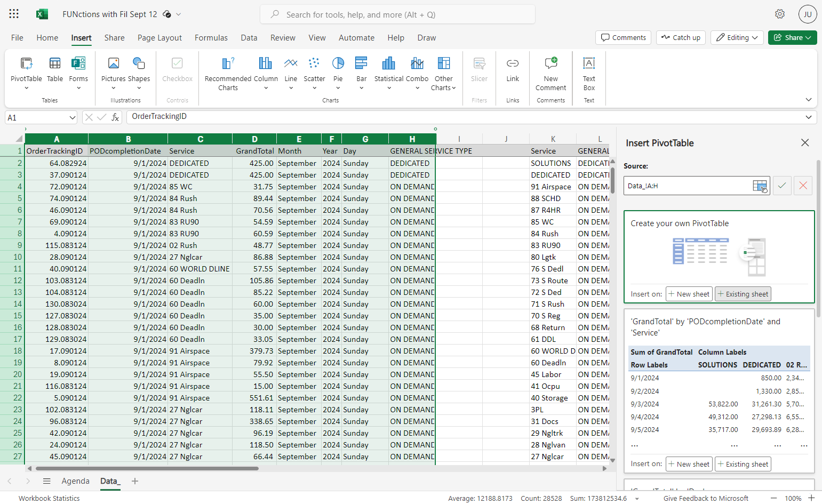822x504 pixels.
Task: Insert own PivotTable on New sheet
Action: (x=689, y=294)
